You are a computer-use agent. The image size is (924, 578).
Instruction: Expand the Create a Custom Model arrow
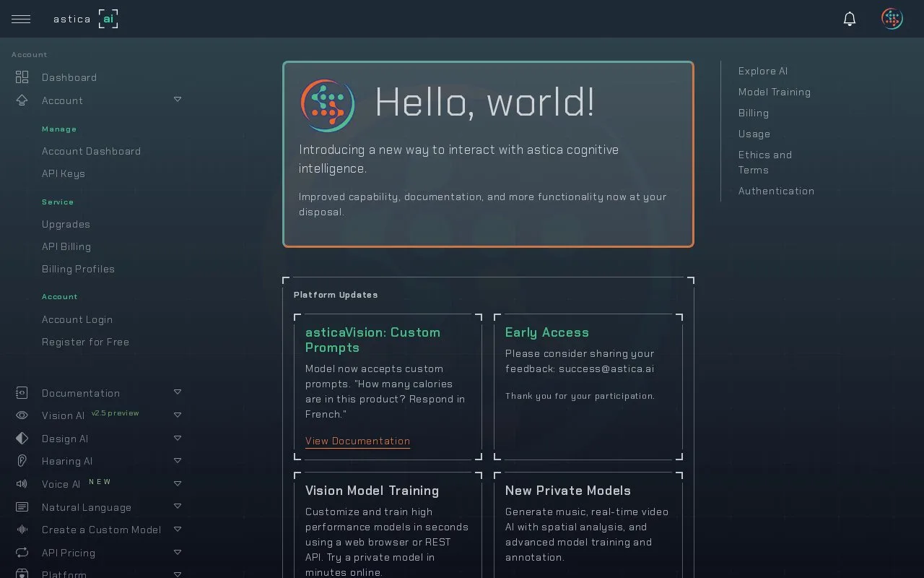click(x=178, y=529)
